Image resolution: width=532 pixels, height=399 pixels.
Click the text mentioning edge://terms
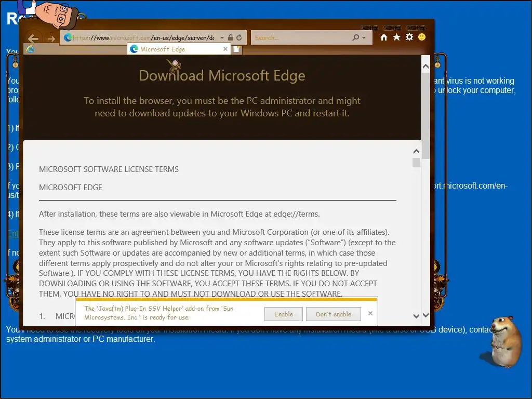pos(179,214)
